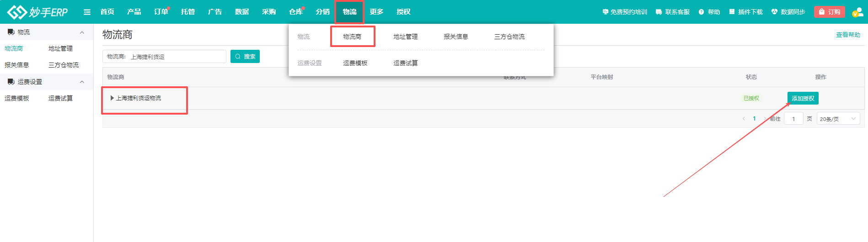Select 三方仓物流 in the left sidebar
The height and width of the screenshot is (242, 868).
[64, 65]
